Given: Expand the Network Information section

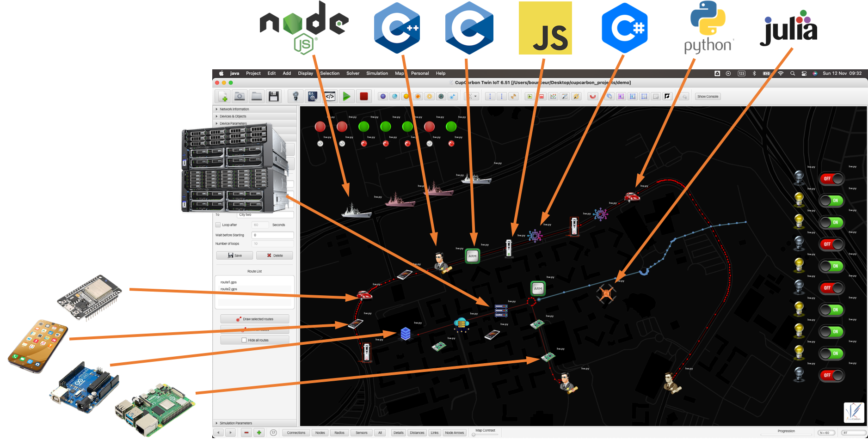Looking at the screenshot, I should point(234,109).
